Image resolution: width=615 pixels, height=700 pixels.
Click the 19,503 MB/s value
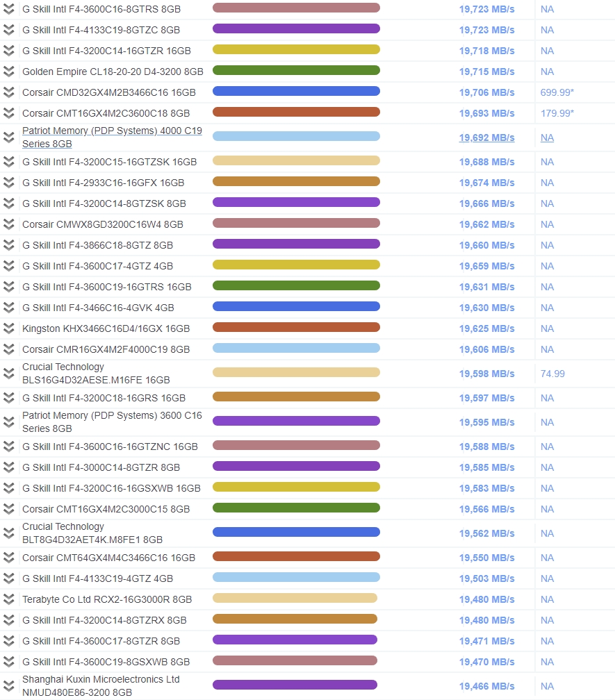pyautogui.click(x=487, y=578)
